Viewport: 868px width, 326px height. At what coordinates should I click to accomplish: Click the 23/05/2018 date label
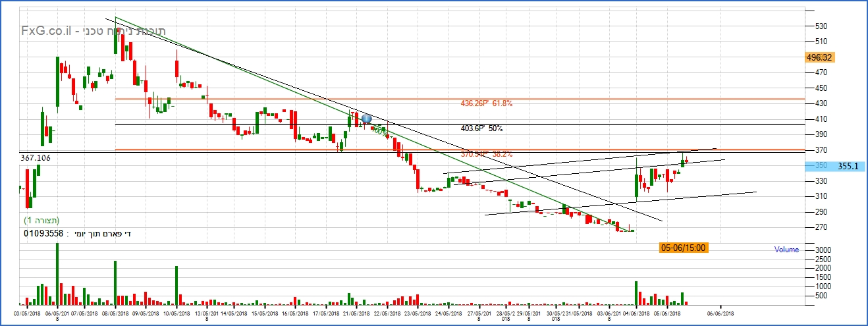coord(417,313)
